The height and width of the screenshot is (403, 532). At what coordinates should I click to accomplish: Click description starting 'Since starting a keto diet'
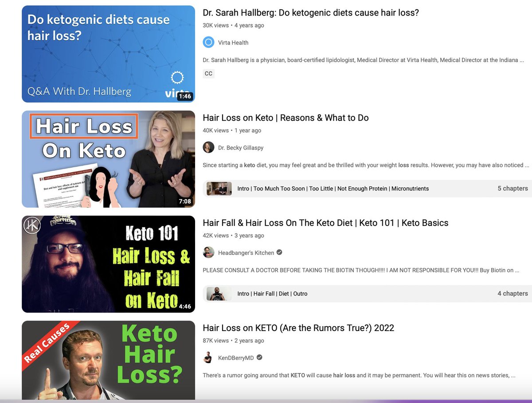(366, 165)
